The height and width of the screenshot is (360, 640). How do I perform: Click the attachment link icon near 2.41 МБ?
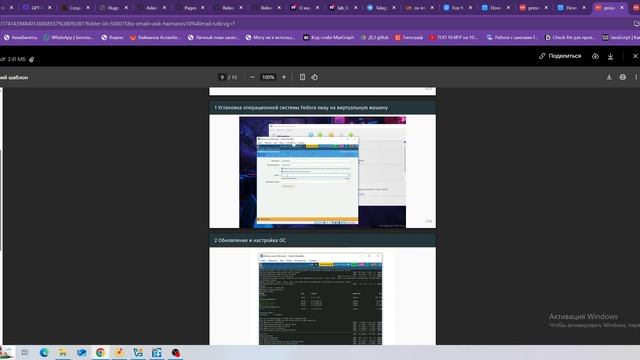click(x=31, y=60)
